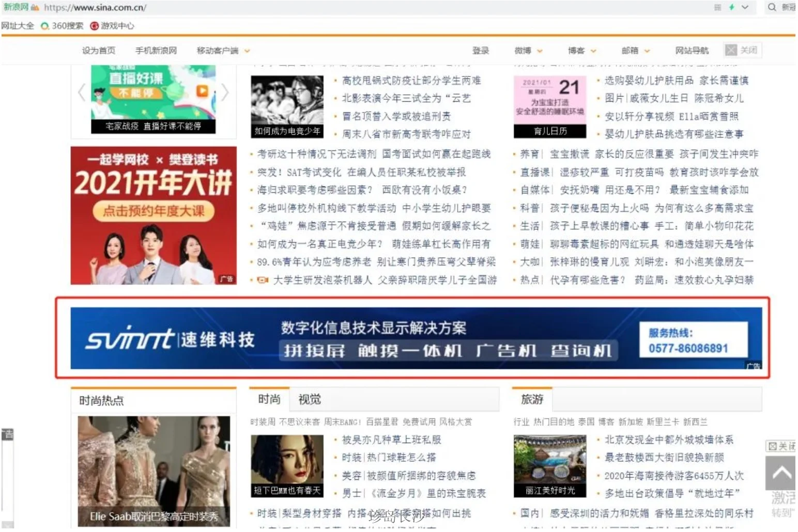Open the Elie Saab fashion show image
This screenshot has width=798, height=532.
[154, 471]
